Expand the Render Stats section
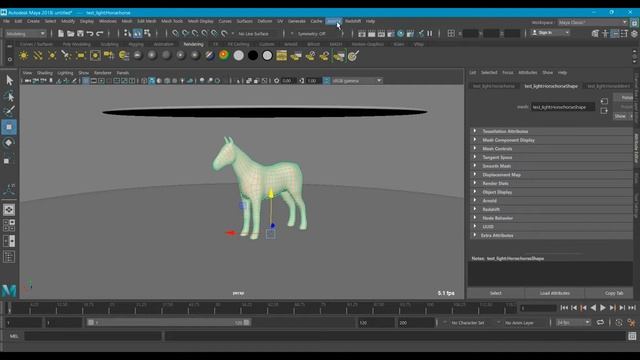 click(551, 183)
